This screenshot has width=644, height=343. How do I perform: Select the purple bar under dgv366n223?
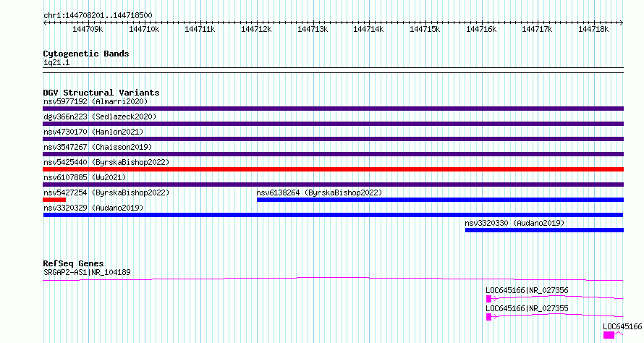tap(333, 124)
